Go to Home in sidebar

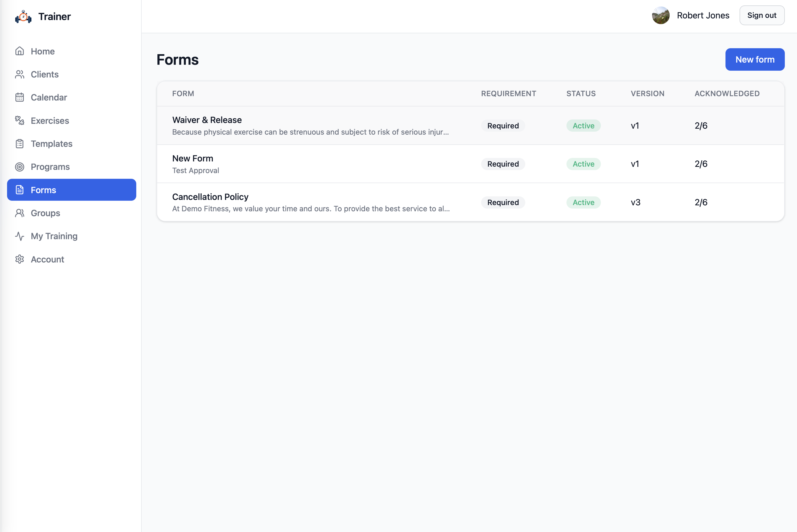(x=72, y=51)
